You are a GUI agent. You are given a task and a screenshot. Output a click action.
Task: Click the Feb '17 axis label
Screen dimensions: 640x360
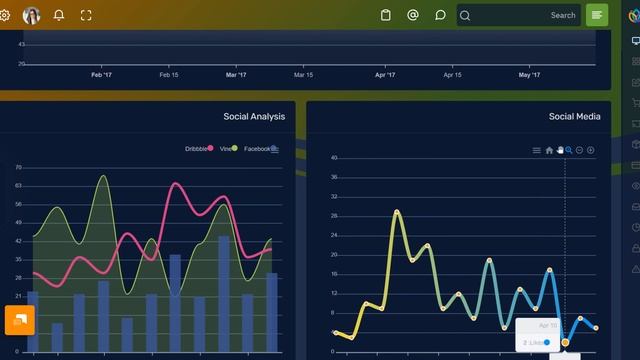click(101, 75)
